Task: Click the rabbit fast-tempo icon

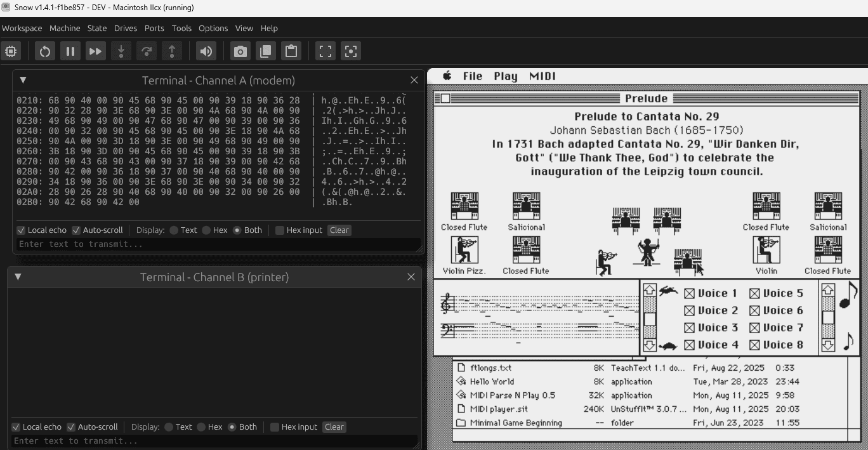Action: [668, 291]
